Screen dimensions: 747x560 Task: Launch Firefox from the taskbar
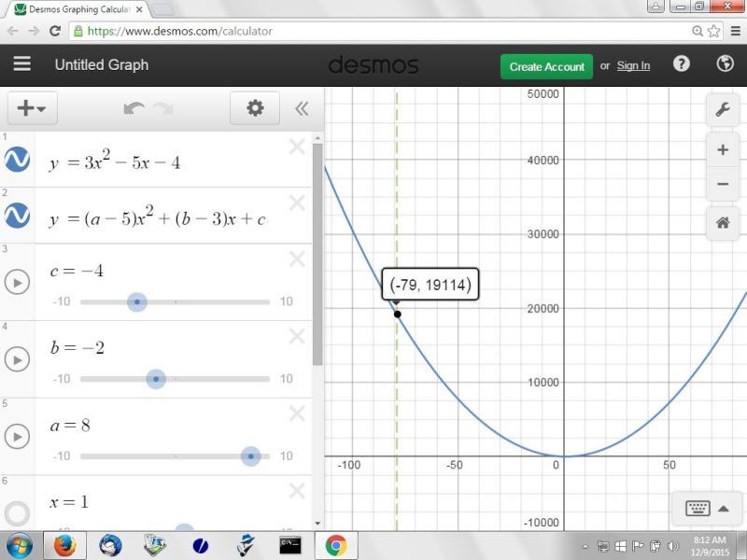click(x=64, y=546)
